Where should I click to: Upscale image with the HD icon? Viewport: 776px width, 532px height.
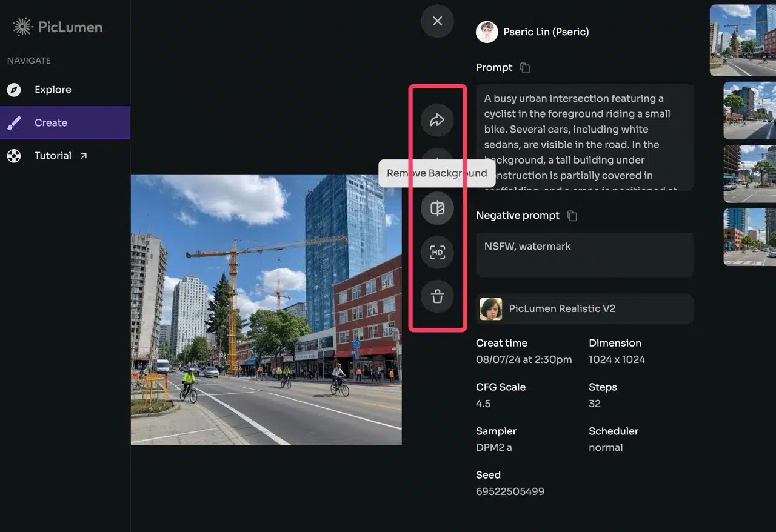437,253
